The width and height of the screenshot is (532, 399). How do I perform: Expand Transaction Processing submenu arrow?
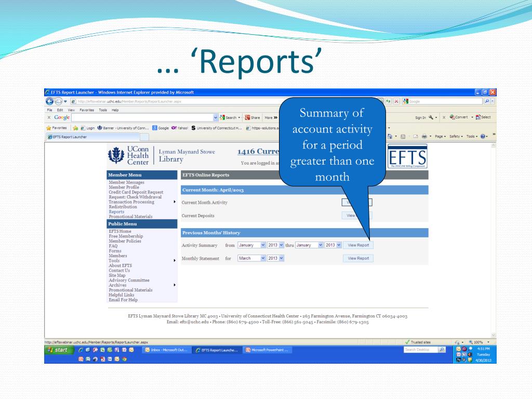[175, 202]
